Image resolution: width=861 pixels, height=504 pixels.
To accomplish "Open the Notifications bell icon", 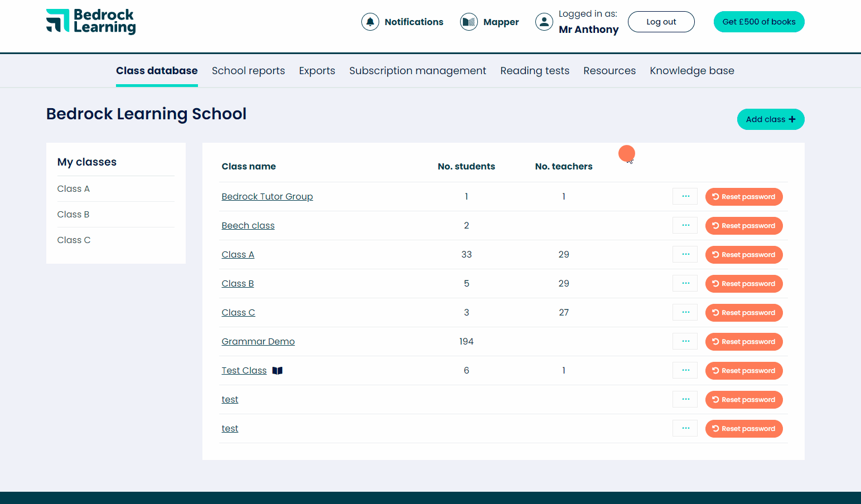I will click(370, 21).
